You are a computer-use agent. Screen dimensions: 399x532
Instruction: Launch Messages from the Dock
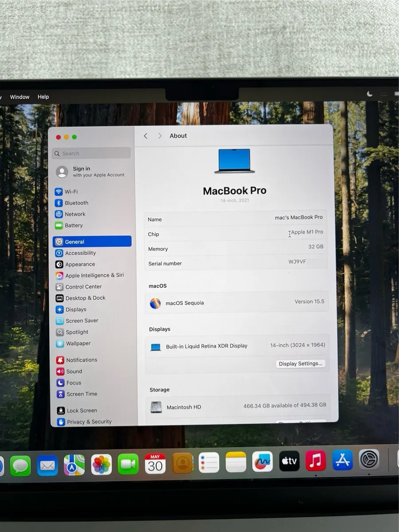pyautogui.click(x=20, y=465)
